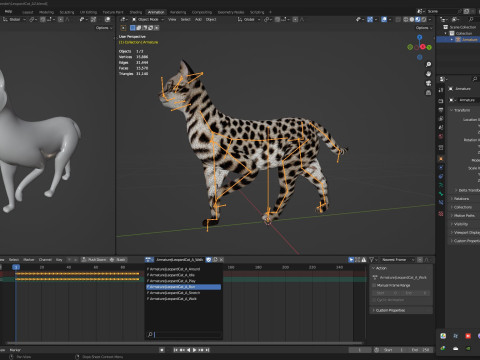Open the output properties tab icon

click(x=441, y=110)
